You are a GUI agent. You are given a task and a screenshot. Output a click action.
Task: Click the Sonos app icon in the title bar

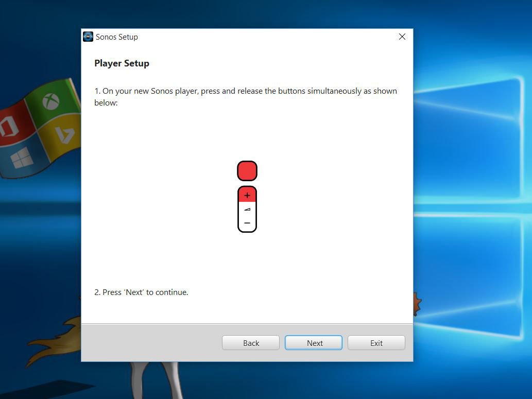pos(88,37)
